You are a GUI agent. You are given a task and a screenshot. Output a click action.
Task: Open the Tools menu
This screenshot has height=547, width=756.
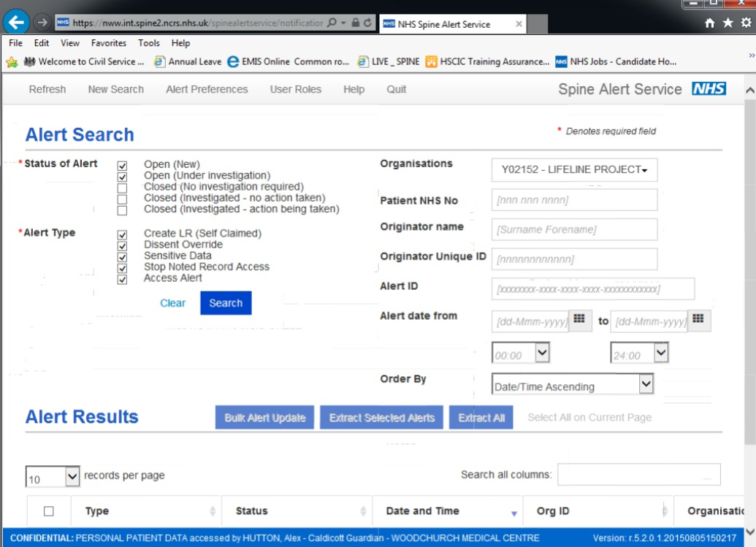point(148,43)
